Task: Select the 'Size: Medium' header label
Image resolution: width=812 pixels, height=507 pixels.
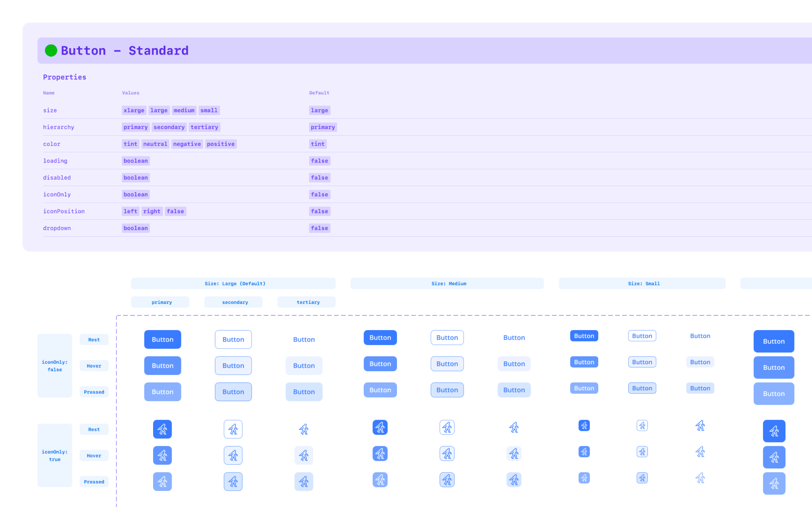Action: pos(449,283)
